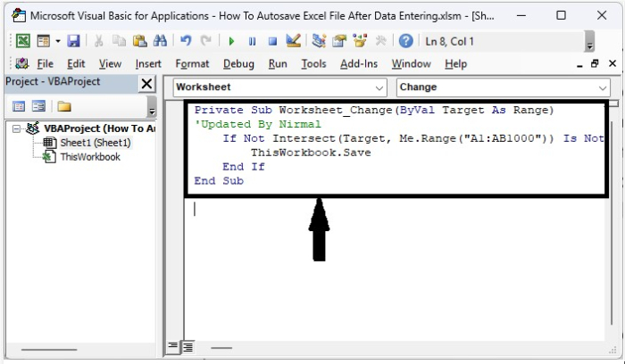
Task: Click the 'Updated By Nirmal comment line
Action: tap(257, 124)
